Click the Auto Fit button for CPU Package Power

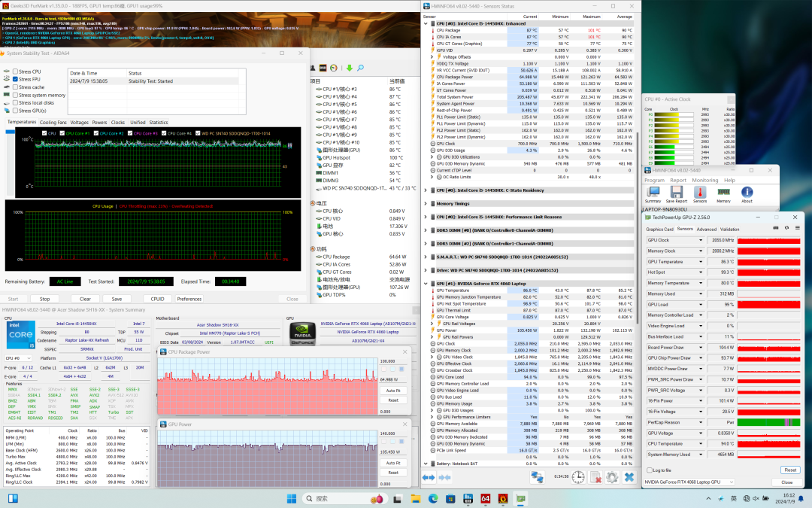(392, 391)
